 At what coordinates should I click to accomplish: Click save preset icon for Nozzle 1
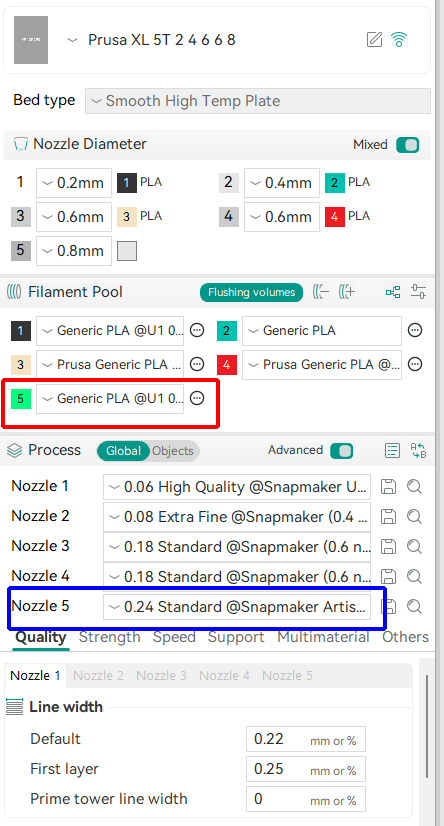click(x=388, y=487)
